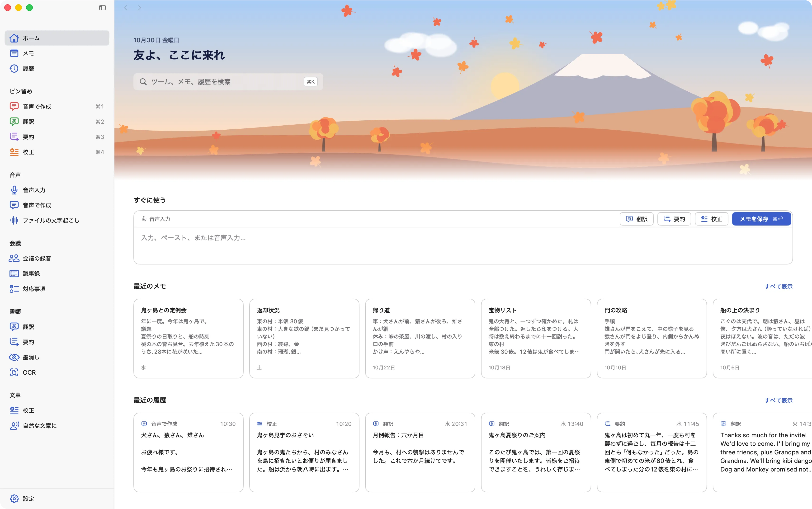
Task: Open history card 鬼ヶ島見学のおさそい
Action: pos(304,452)
